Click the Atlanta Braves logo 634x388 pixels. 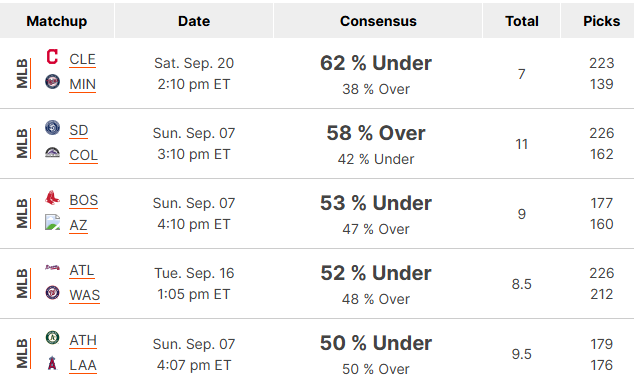[x=52, y=268]
